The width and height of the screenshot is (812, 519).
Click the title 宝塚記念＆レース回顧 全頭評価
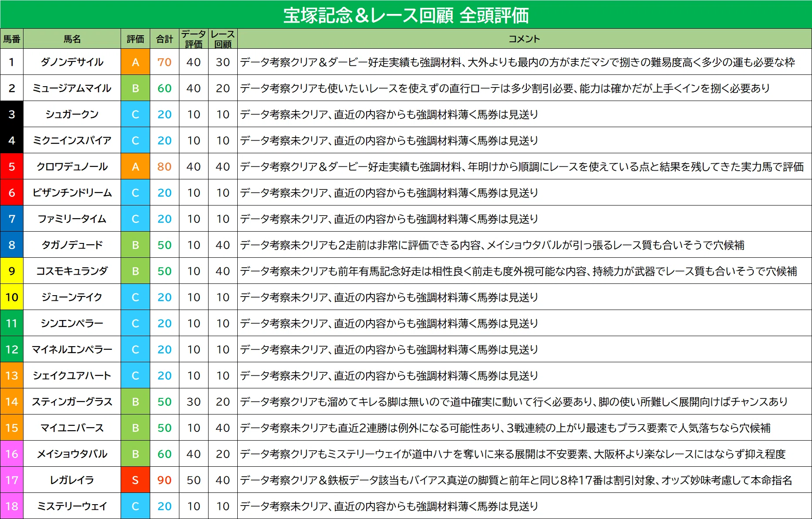(x=406, y=15)
